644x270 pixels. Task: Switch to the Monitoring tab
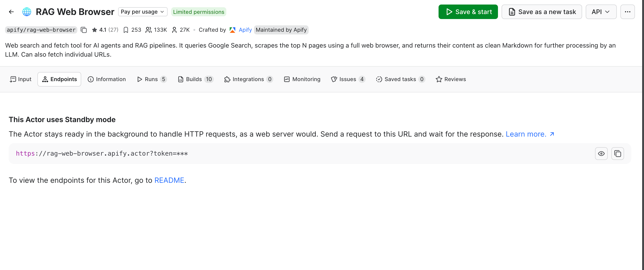[302, 79]
